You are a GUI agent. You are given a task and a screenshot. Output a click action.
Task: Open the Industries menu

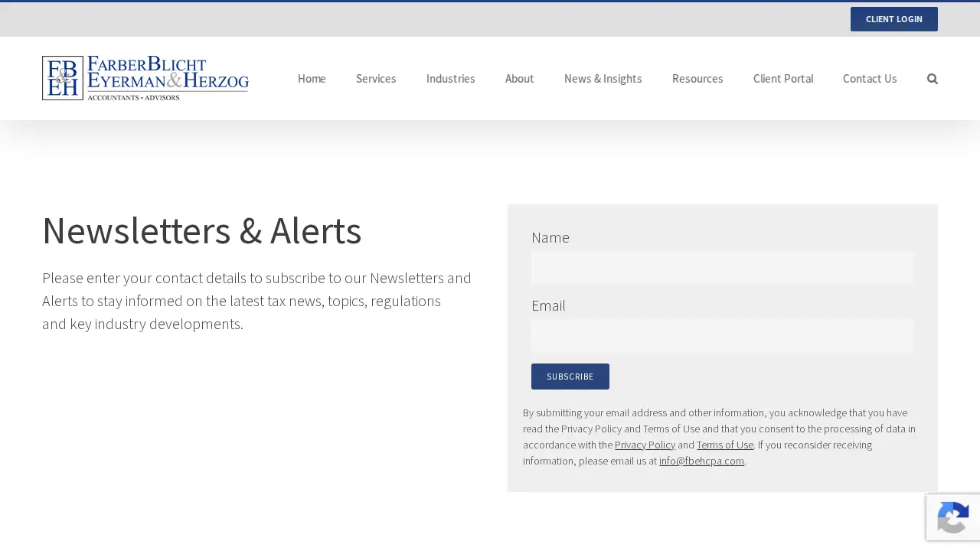click(451, 79)
